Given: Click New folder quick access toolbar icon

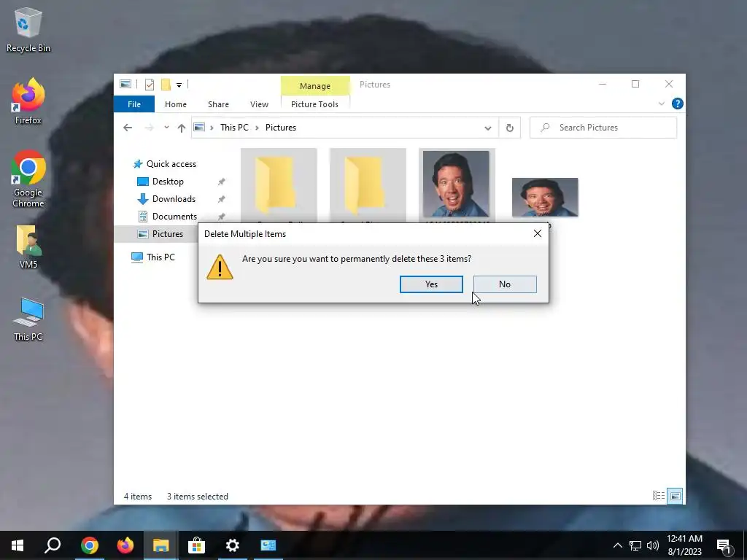Looking at the screenshot, I should [x=166, y=85].
